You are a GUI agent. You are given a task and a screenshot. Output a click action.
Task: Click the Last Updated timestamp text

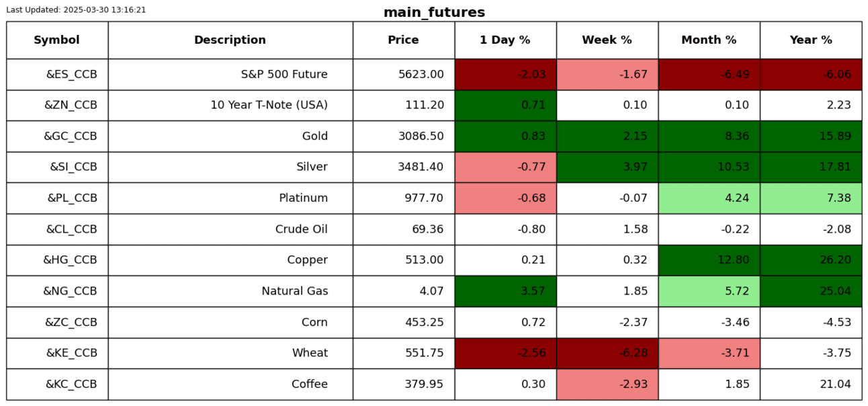76,10
